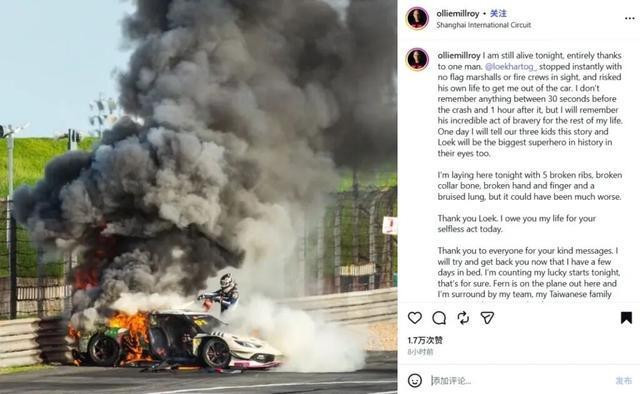The height and width of the screenshot is (394, 640).
Task: View the 1.7万次赞 likes count
Action: pyautogui.click(x=425, y=340)
